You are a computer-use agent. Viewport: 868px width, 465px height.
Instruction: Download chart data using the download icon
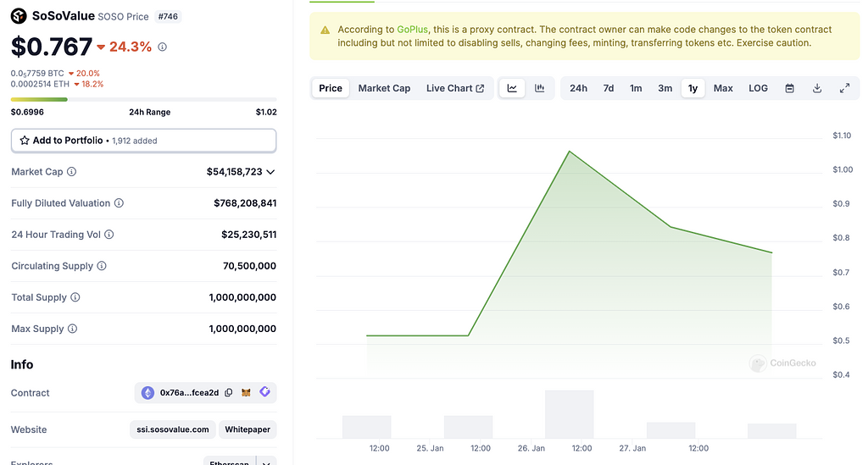817,88
